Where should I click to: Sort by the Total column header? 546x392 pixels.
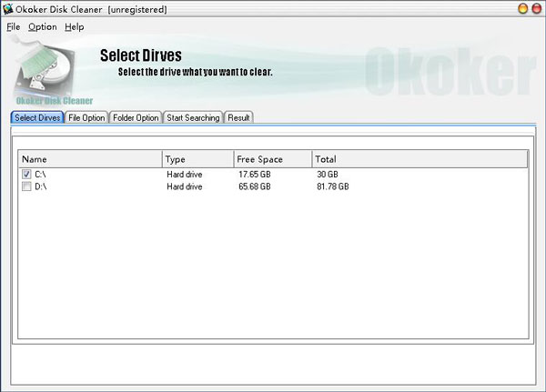click(420, 159)
